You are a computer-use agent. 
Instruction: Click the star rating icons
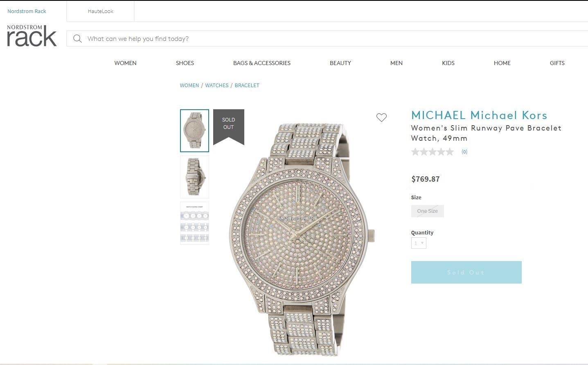[433, 152]
